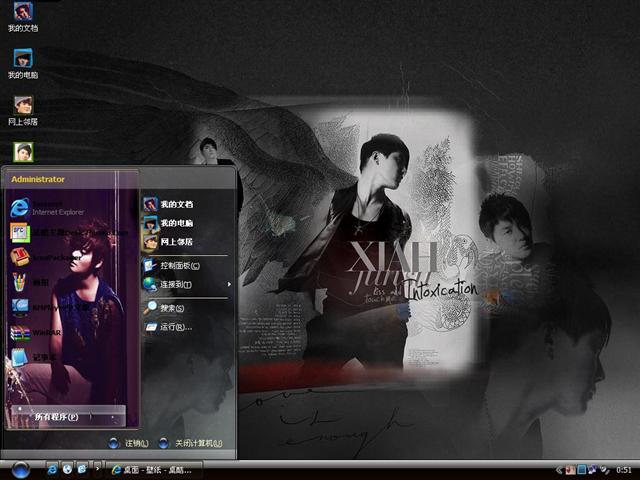The width and height of the screenshot is (640, 480).
Task: Launch Internet Explorer from the Start menu
Action: coord(48,208)
